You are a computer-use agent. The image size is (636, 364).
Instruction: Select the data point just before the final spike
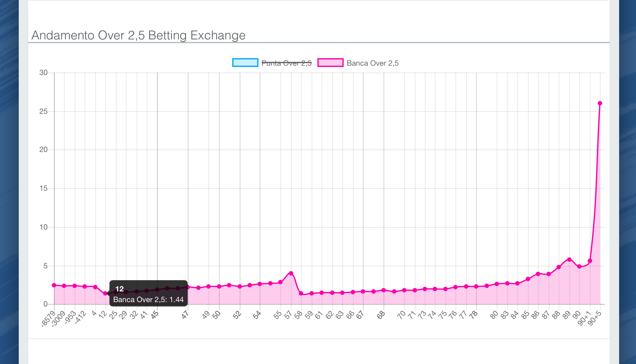(590, 261)
